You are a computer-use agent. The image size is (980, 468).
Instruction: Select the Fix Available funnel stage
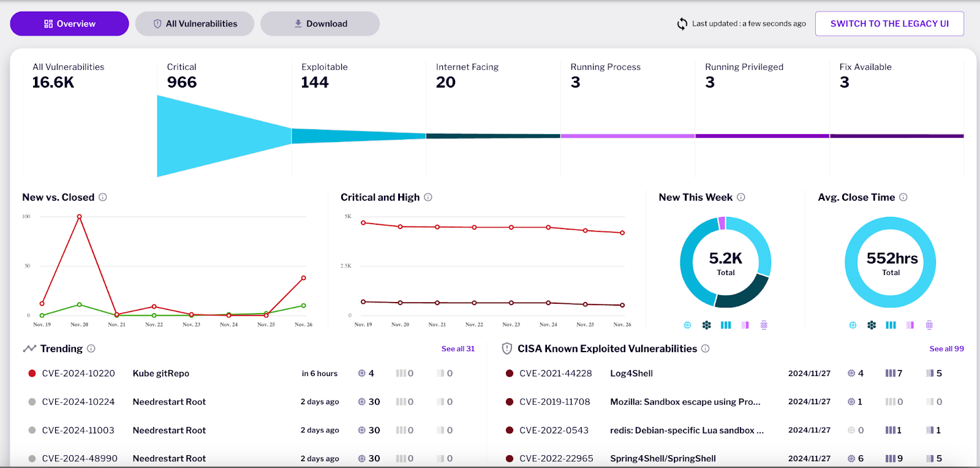click(x=897, y=118)
